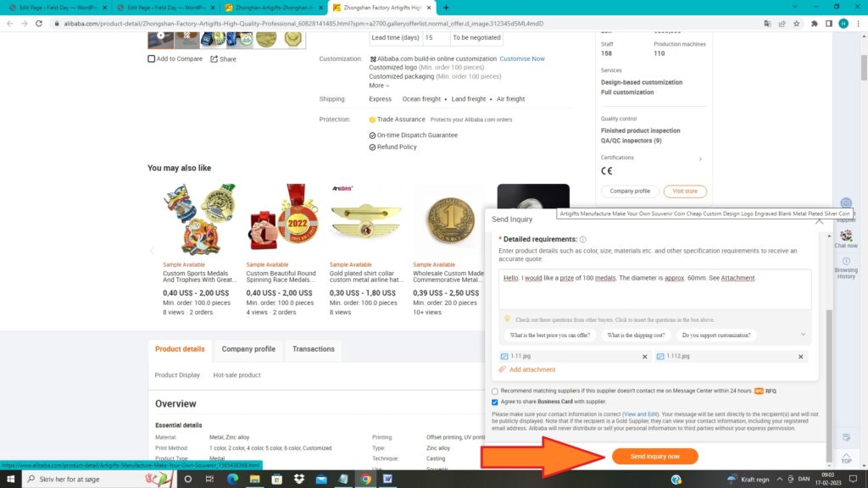This screenshot has width=868, height=488.
Task: Tick the Add to Compare checkbox
Action: pos(152,59)
